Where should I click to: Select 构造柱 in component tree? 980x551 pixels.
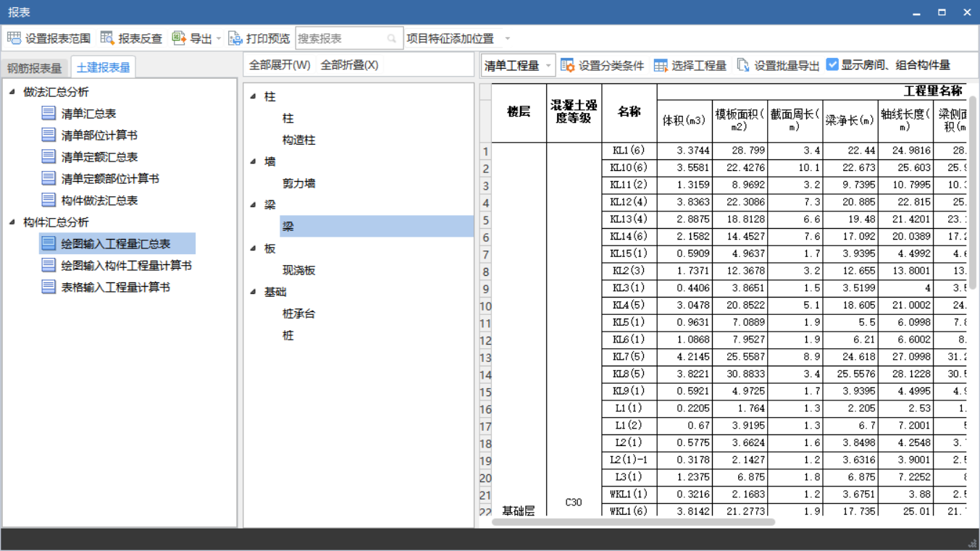(298, 140)
